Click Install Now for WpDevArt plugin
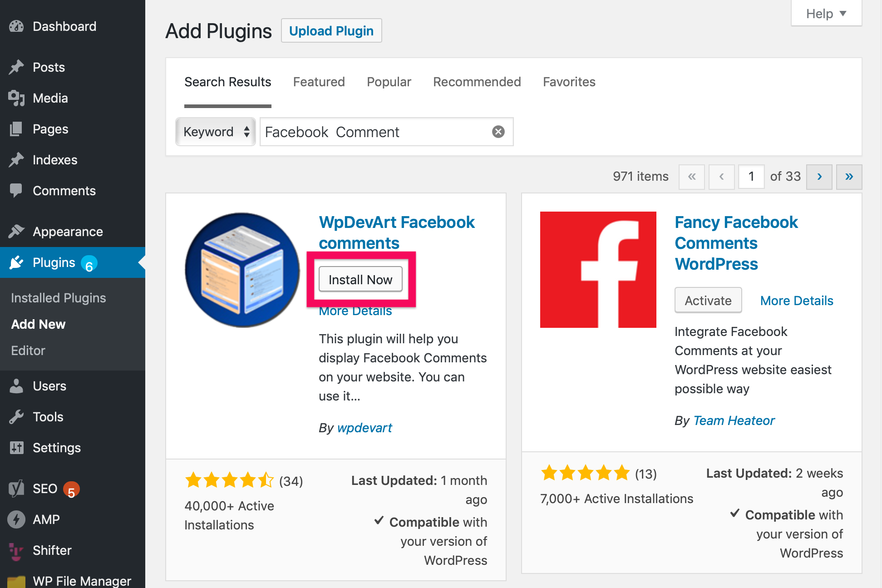882x588 pixels. pyautogui.click(x=360, y=279)
